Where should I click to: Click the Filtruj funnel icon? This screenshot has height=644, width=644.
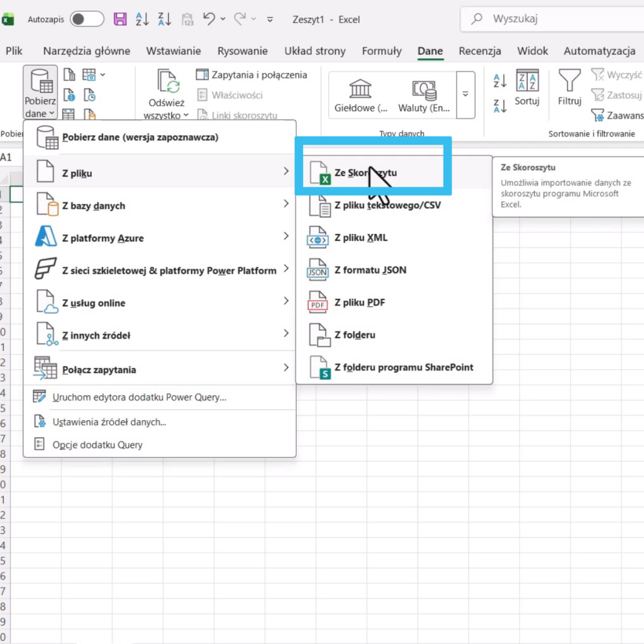point(569,82)
